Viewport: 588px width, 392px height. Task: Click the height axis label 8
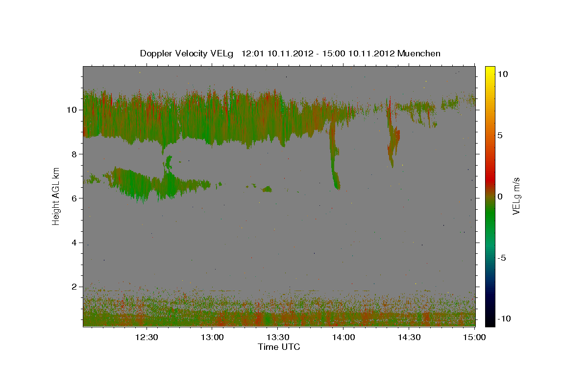[x=74, y=154]
